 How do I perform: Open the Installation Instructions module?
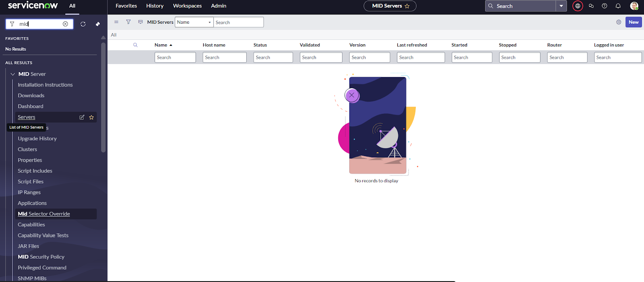click(45, 85)
